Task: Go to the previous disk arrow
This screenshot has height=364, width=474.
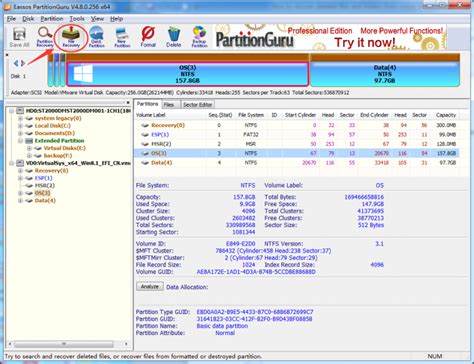Action: point(16,63)
